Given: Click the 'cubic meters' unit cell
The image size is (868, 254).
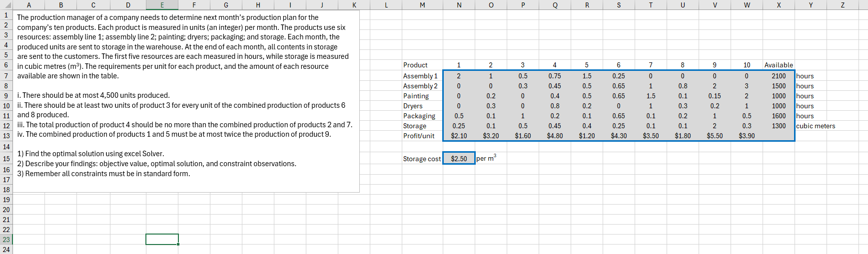Looking at the screenshot, I should pyautogui.click(x=816, y=126).
